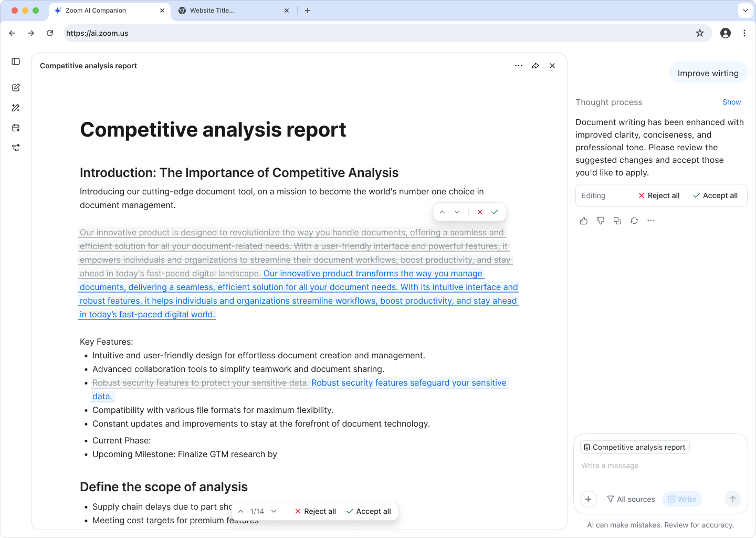The image size is (756, 538).
Task: Open the calendar meetings icon
Action: coord(16,128)
